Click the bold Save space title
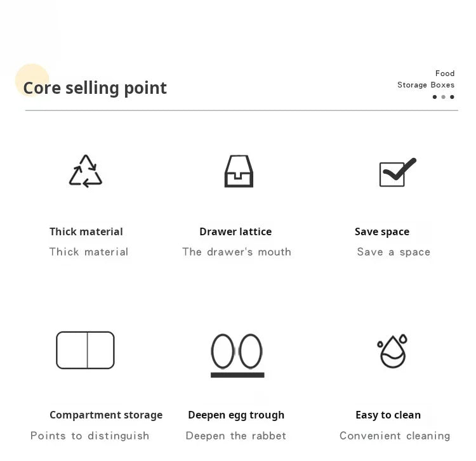This screenshot has width=476, height=461. pyautogui.click(x=382, y=231)
